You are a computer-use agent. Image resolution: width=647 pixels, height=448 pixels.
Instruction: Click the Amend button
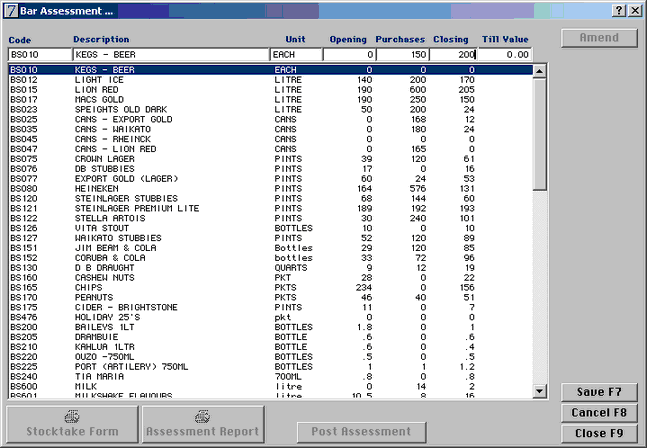click(599, 38)
